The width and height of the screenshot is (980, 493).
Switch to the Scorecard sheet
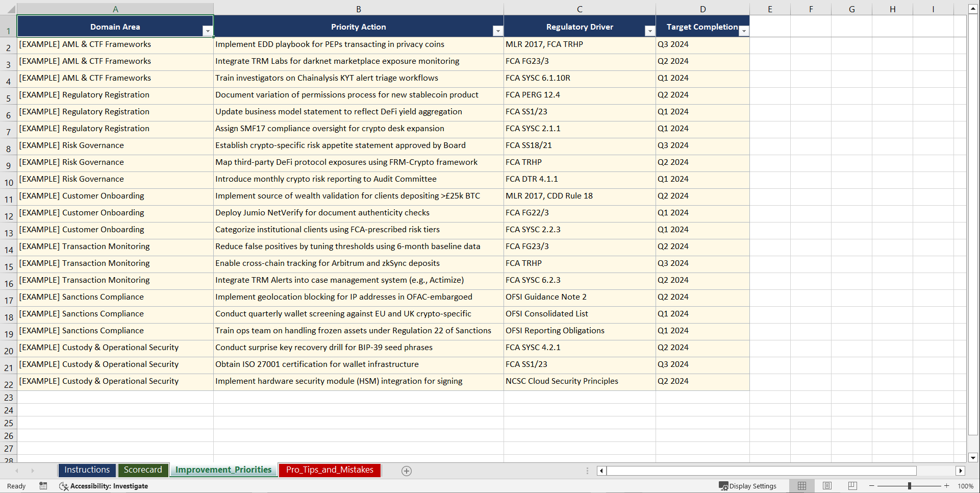point(143,470)
